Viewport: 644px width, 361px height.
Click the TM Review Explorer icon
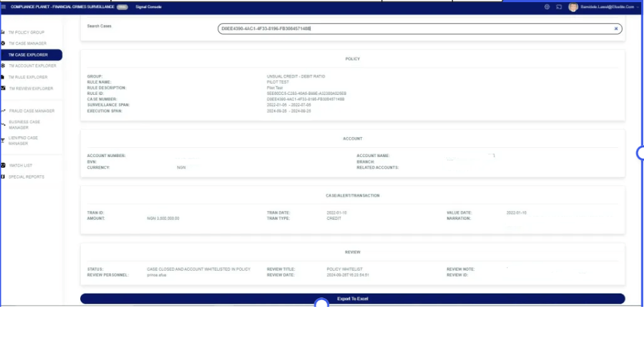pos(3,88)
